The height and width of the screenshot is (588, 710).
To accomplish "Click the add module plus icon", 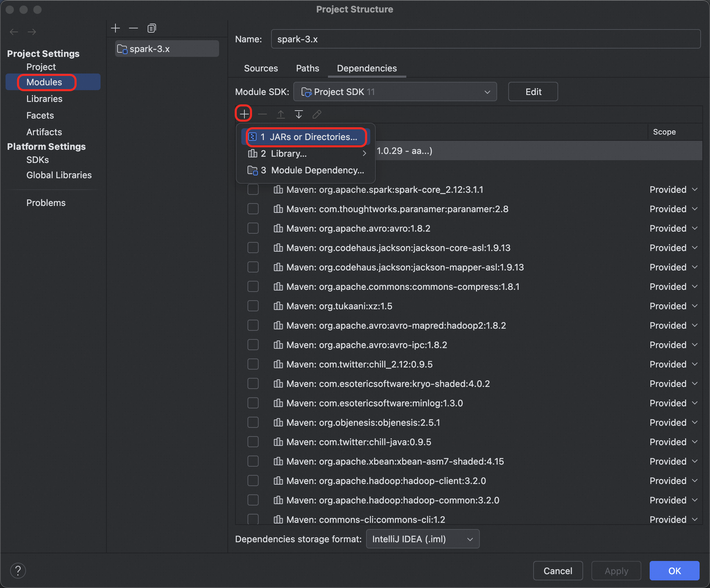I will (115, 28).
